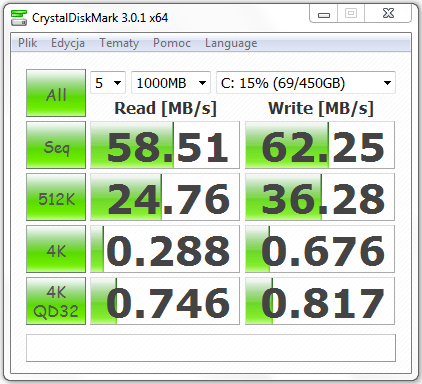Start the Seq sequential test

pyautogui.click(x=56, y=145)
